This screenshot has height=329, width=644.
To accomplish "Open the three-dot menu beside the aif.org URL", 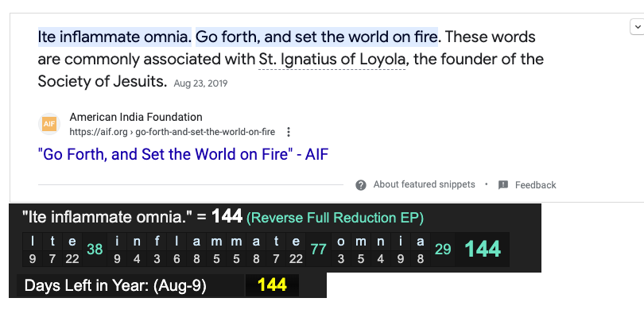I will (x=289, y=132).
